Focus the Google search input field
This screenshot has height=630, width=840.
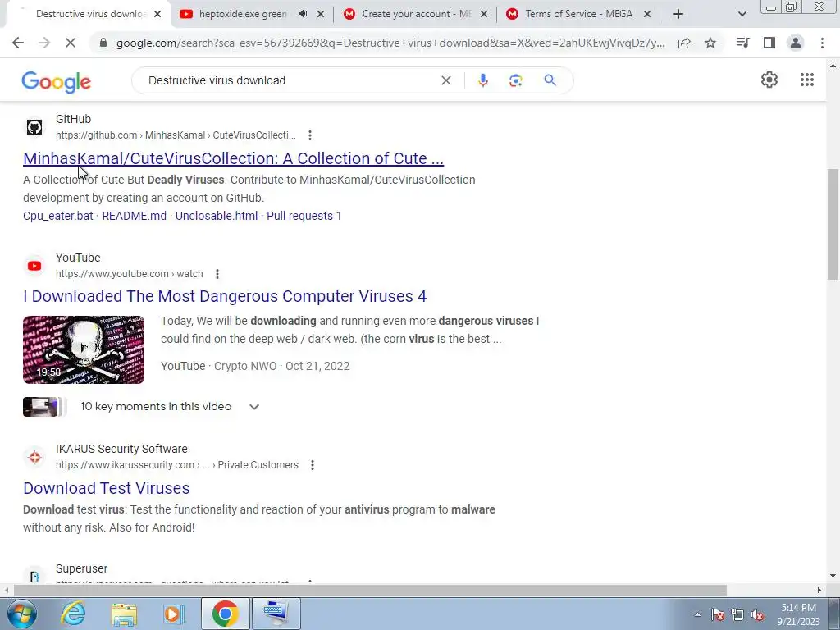click(x=290, y=80)
